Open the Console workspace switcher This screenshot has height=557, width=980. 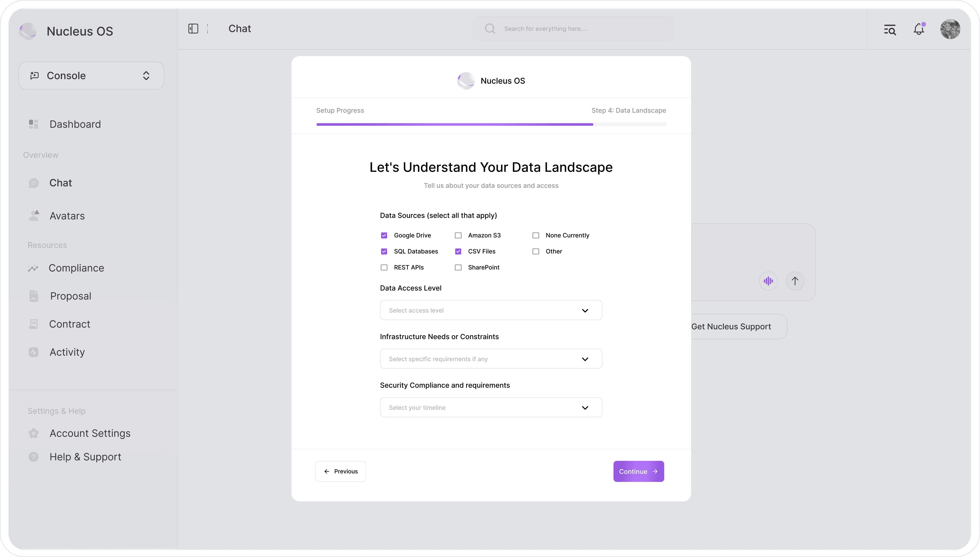click(91, 76)
